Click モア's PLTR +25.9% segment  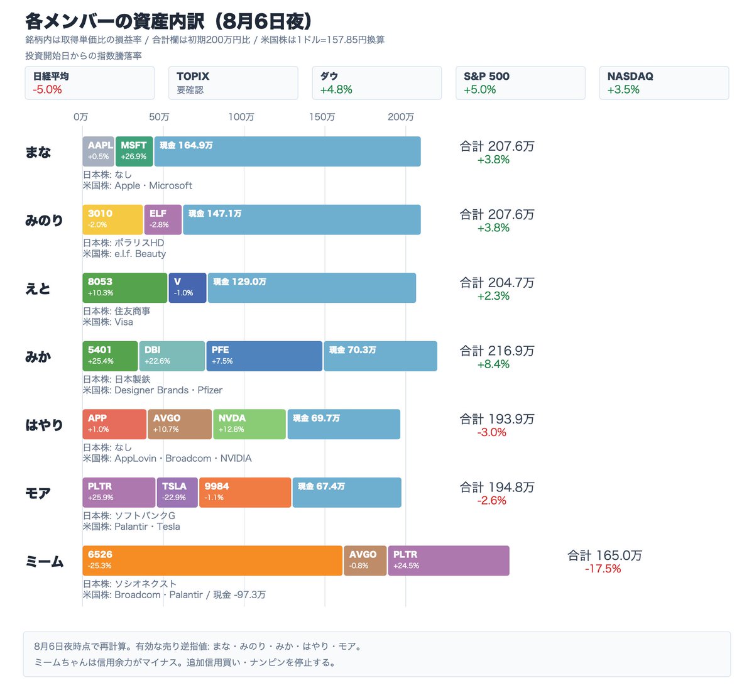(x=119, y=493)
